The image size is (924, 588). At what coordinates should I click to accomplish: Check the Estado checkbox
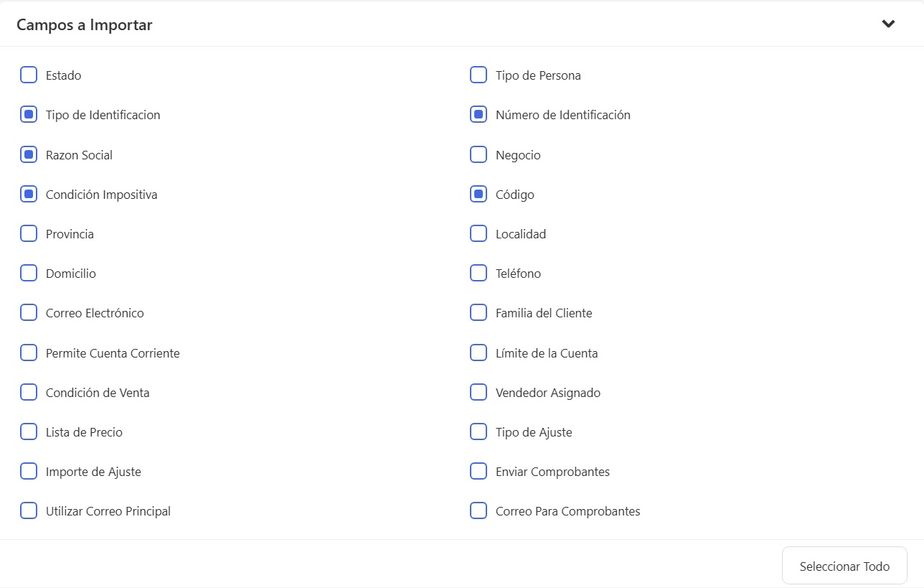click(29, 75)
